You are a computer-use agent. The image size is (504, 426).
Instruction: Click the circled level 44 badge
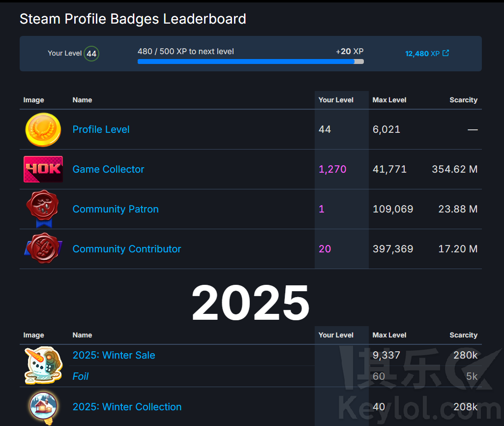pos(91,54)
